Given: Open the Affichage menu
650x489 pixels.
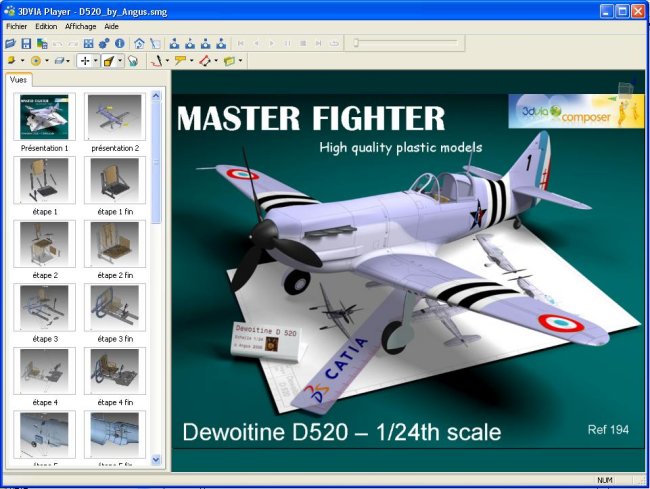Looking at the screenshot, I should click(80, 26).
